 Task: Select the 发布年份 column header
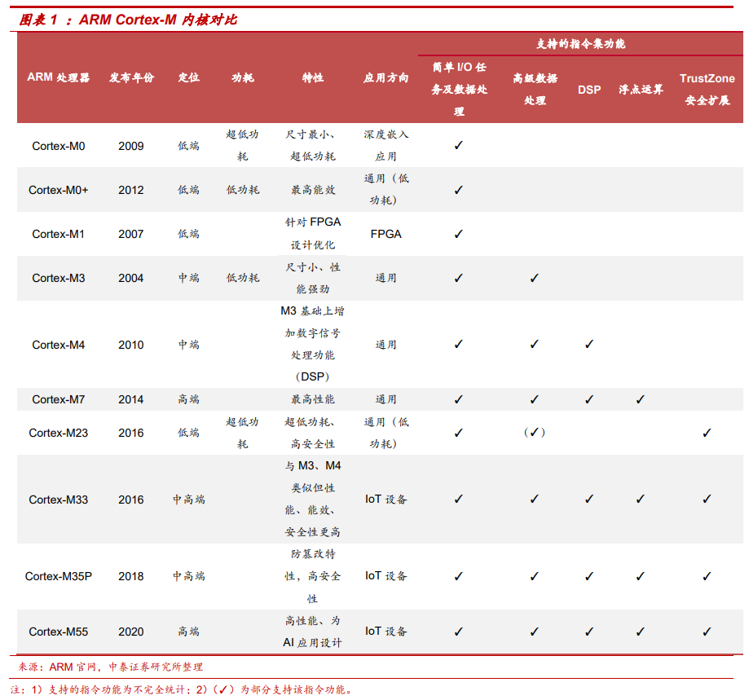tap(131, 77)
